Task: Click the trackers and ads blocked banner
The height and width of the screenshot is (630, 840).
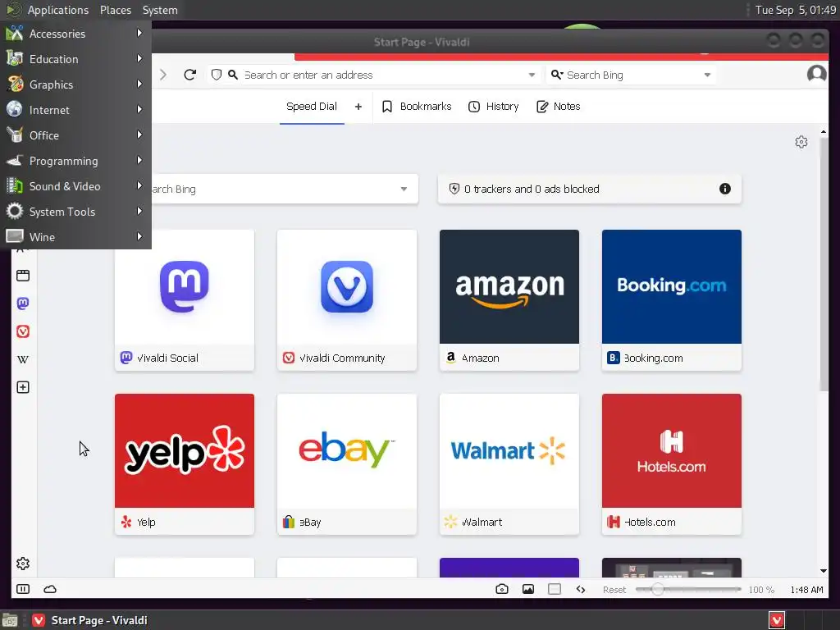Action: click(x=589, y=189)
